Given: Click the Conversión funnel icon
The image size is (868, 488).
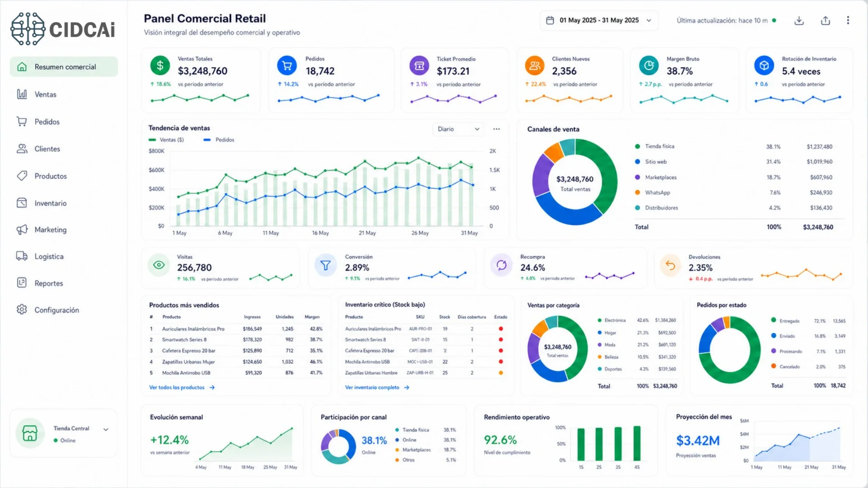Looking at the screenshot, I should (x=325, y=265).
